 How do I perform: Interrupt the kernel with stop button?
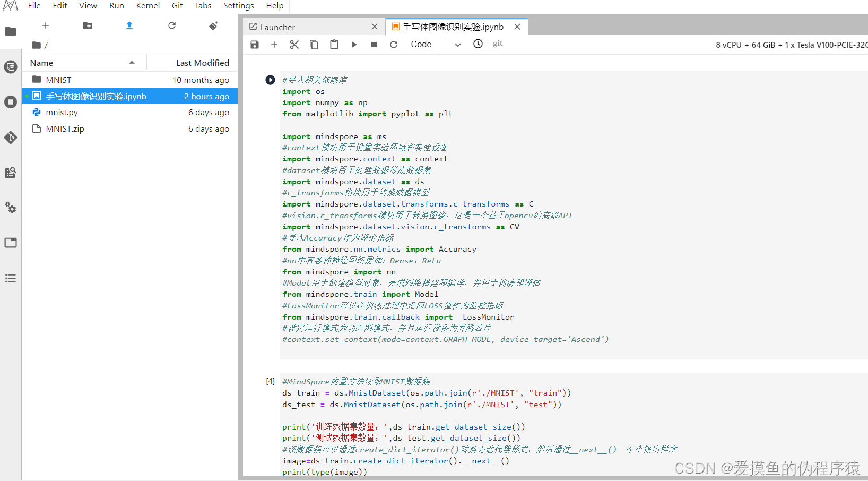[374, 45]
